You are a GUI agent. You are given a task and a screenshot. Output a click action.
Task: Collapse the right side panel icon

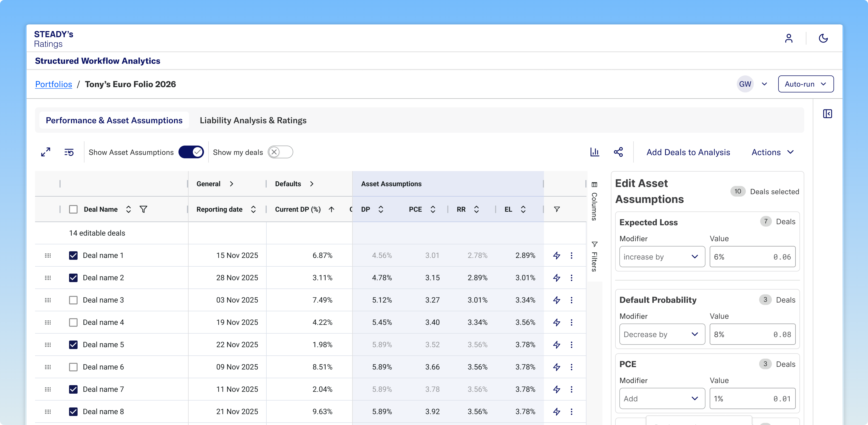(x=827, y=114)
